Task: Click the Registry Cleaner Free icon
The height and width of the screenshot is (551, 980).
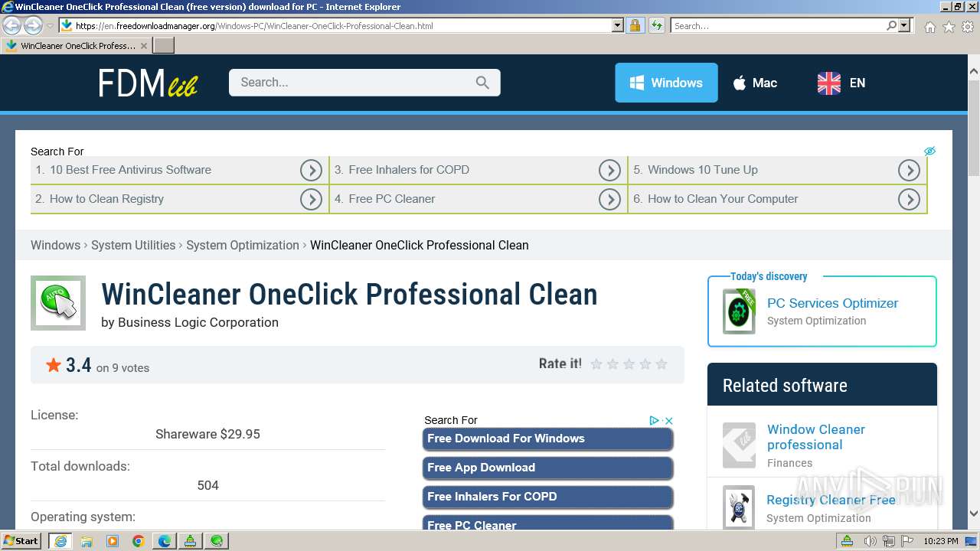Action: (739, 507)
